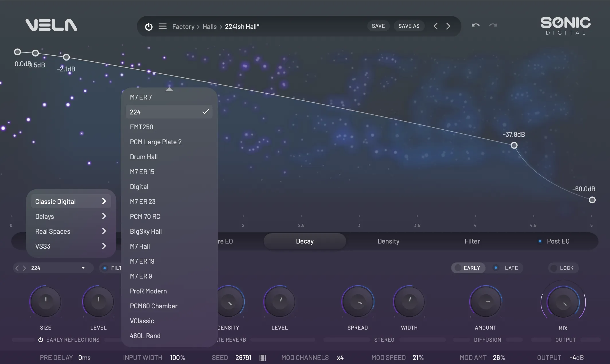
Task: Click the OUTPUT -4dB value
Action: [x=576, y=358]
